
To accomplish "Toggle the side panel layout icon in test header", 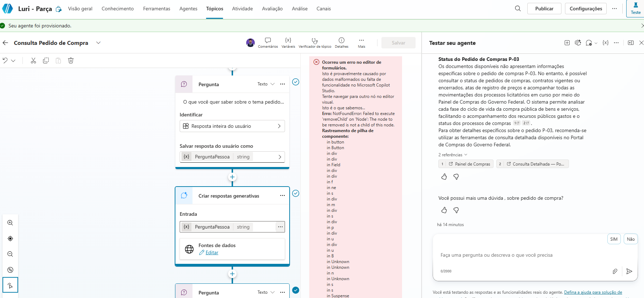I will [631, 43].
